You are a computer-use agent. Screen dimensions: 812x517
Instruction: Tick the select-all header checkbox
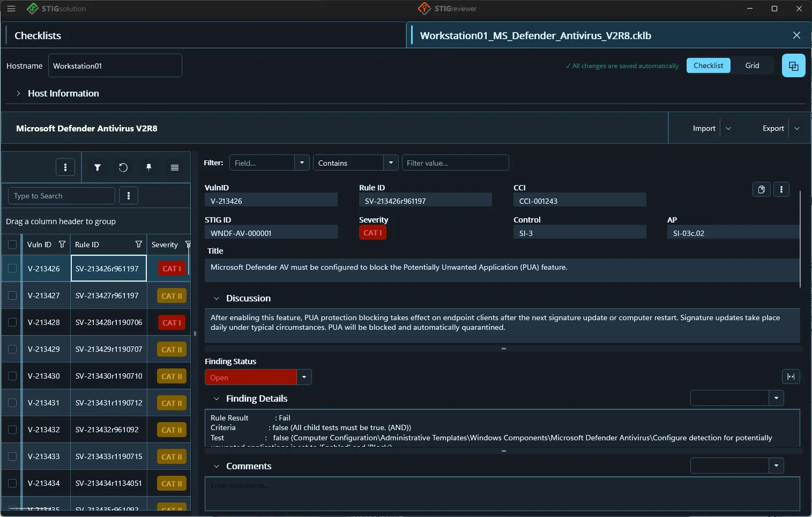[x=12, y=245]
